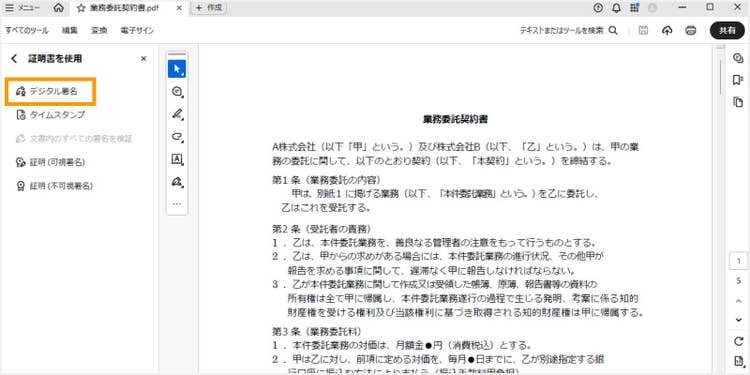Click the current page number 1 box

coord(739,261)
